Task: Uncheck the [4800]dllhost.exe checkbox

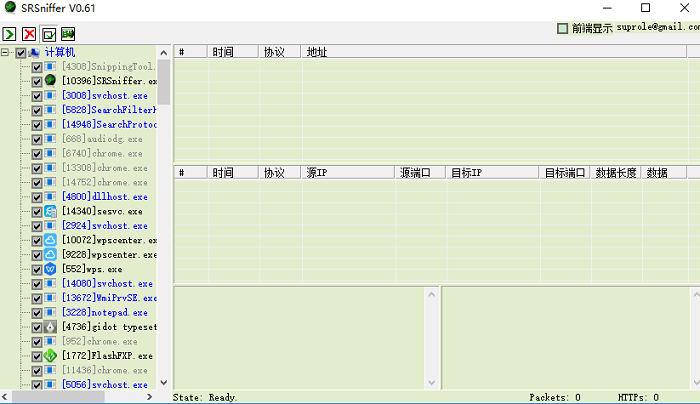Action: point(37,197)
